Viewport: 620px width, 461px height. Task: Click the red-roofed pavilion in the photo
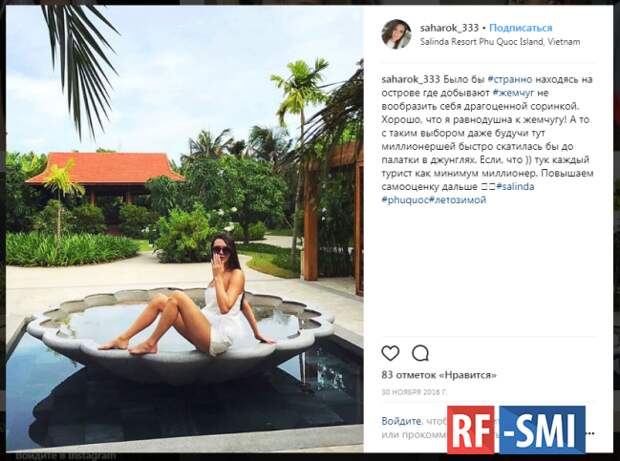click(104, 175)
